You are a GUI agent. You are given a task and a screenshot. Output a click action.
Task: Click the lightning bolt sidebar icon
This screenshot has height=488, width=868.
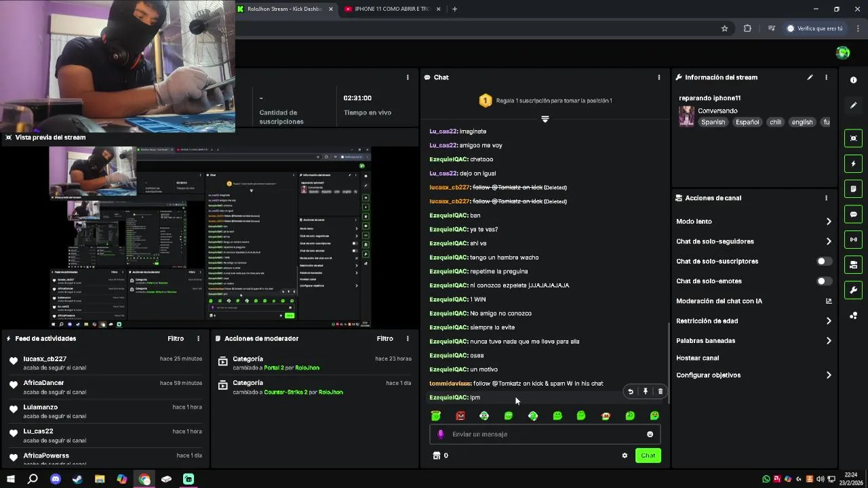click(853, 163)
